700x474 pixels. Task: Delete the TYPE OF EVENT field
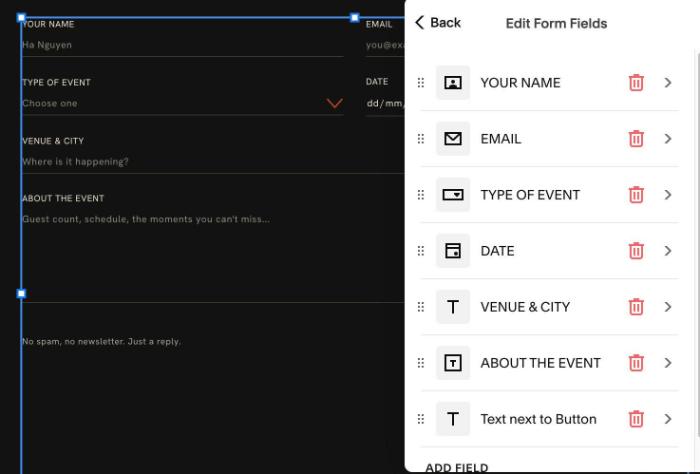pyautogui.click(x=636, y=195)
